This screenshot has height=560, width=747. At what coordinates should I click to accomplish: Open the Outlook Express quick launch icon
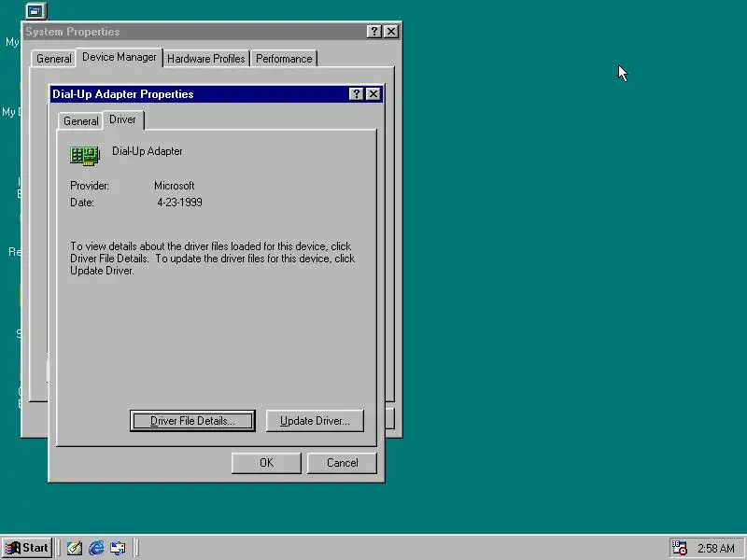tap(118, 548)
